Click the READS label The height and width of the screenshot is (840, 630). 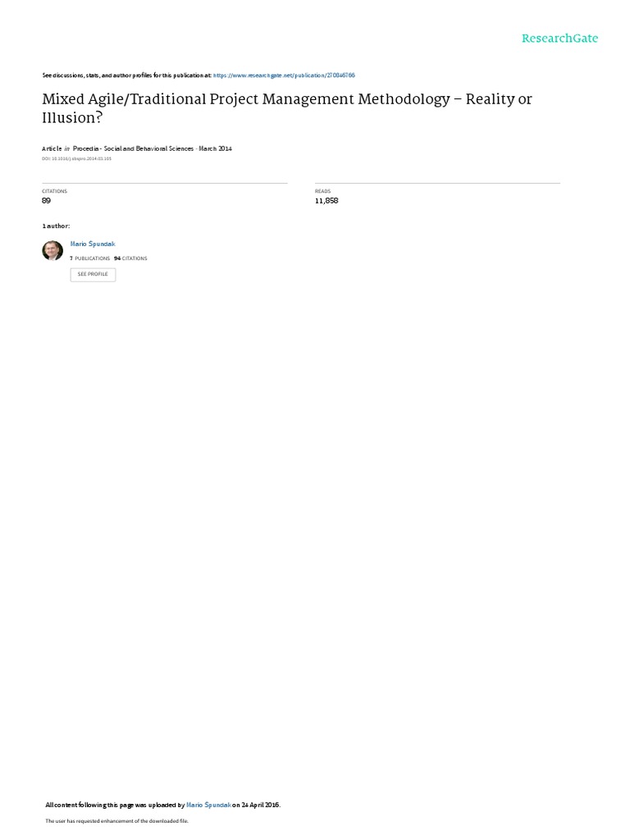coord(322,191)
